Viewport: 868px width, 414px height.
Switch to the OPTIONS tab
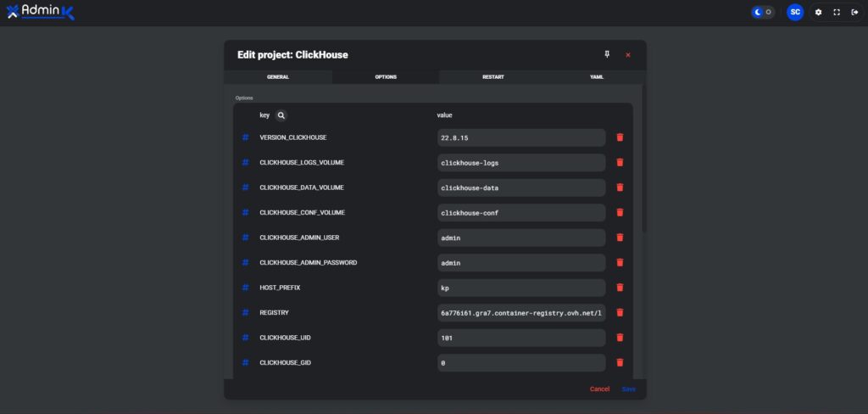pyautogui.click(x=386, y=77)
